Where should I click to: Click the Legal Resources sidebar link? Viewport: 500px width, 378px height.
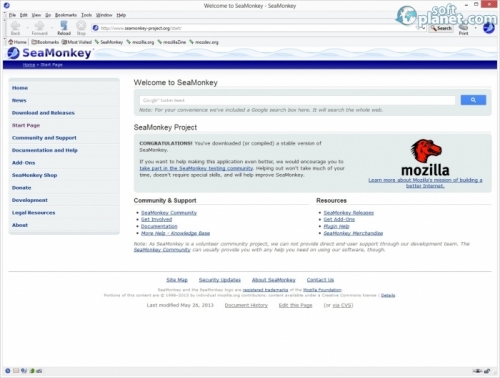tap(33, 213)
